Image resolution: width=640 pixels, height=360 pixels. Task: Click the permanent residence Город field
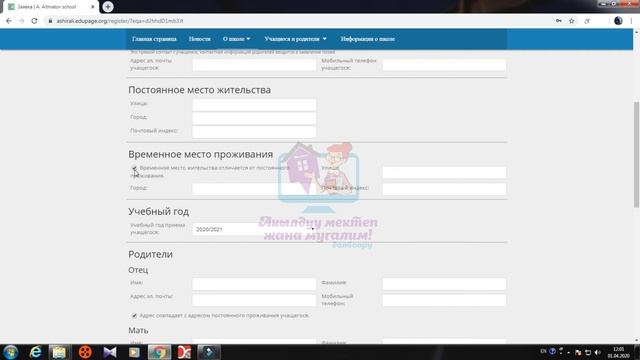254,118
